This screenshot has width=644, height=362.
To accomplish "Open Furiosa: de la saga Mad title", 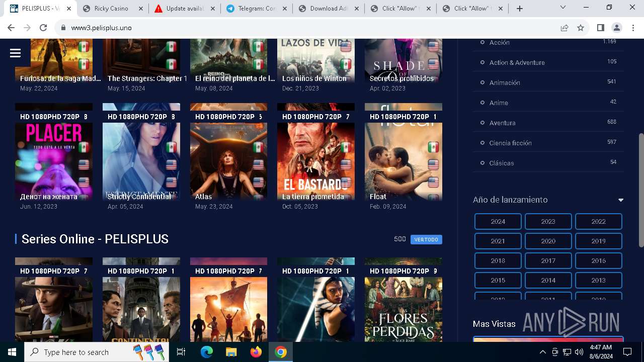I will pyautogui.click(x=60, y=78).
